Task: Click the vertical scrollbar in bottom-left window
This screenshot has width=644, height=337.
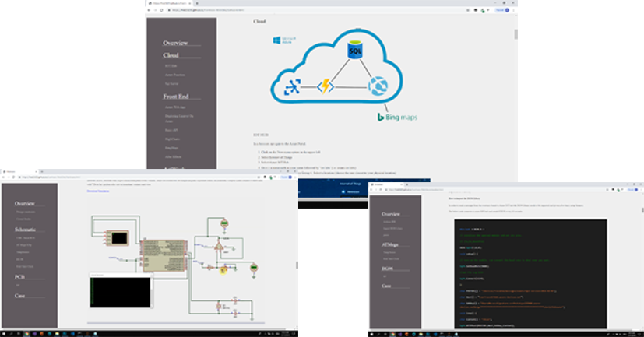Action: pyautogui.click(x=297, y=265)
